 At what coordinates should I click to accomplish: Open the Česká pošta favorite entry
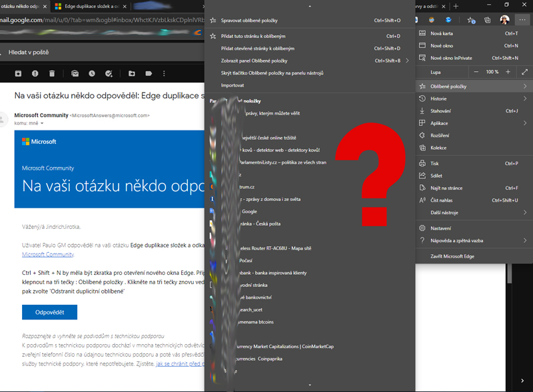point(309,224)
